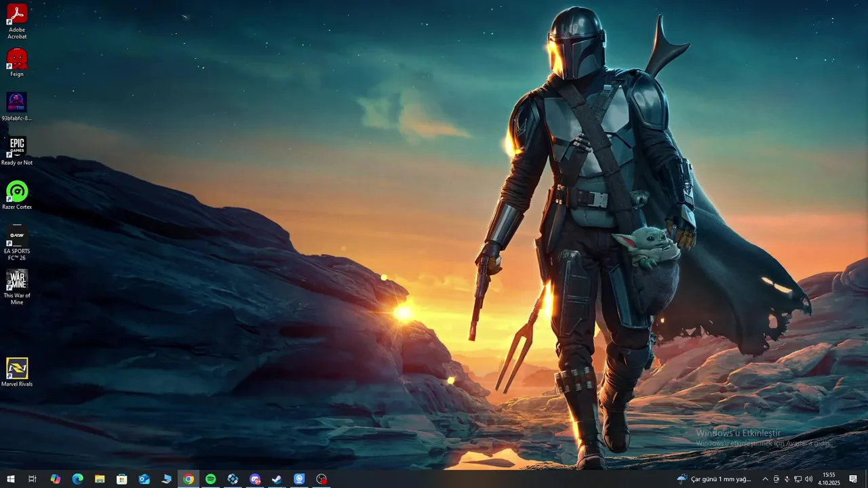Open Task View from the taskbar
Image resolution: width=868 pixels, height=488 pixels.
click(32, 479)
